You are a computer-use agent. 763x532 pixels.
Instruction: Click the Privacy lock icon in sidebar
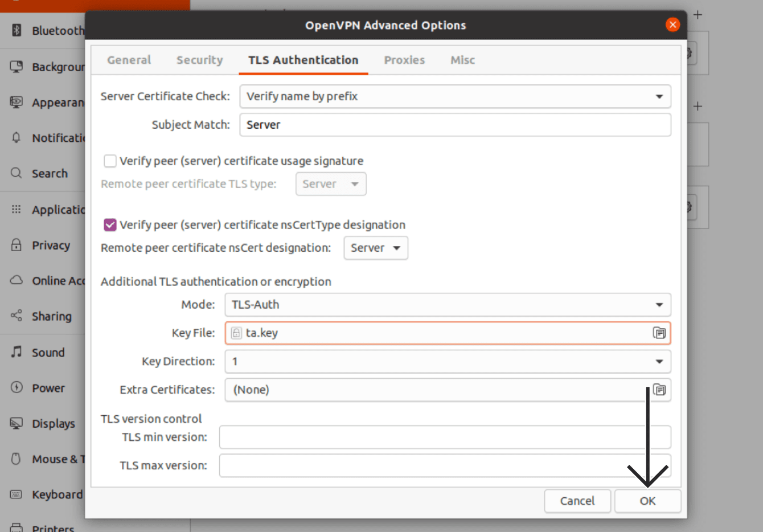click(x=17, y=245)
